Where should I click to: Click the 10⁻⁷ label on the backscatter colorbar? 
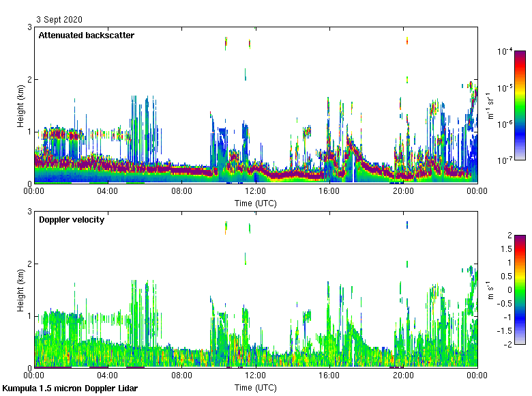click(505, 160)
